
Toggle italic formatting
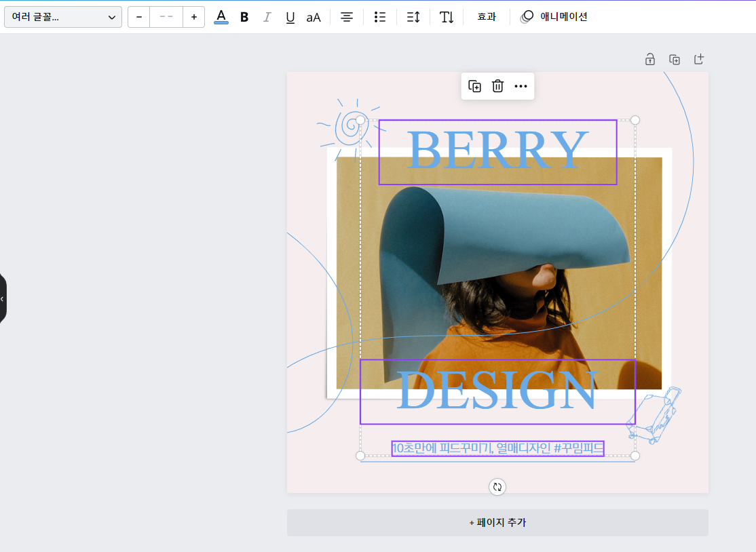pyautogui.click(x=267, y=18)
